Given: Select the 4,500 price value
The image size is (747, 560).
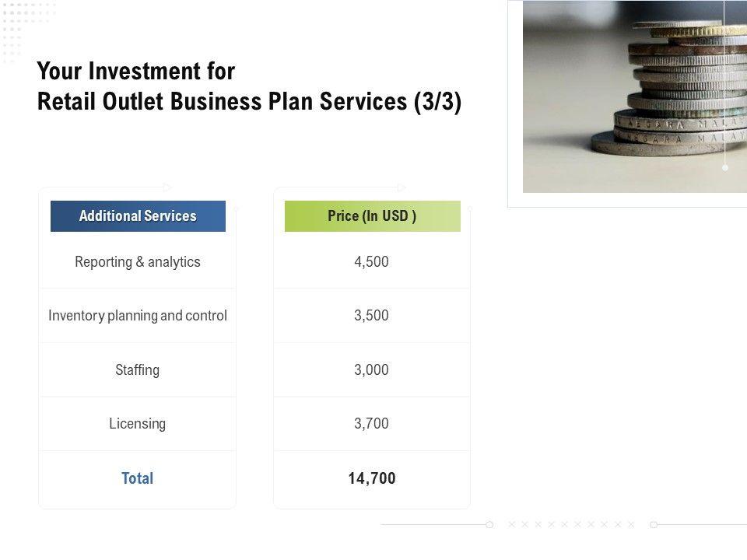Looking at the screenshot, I should click(371, 262).
